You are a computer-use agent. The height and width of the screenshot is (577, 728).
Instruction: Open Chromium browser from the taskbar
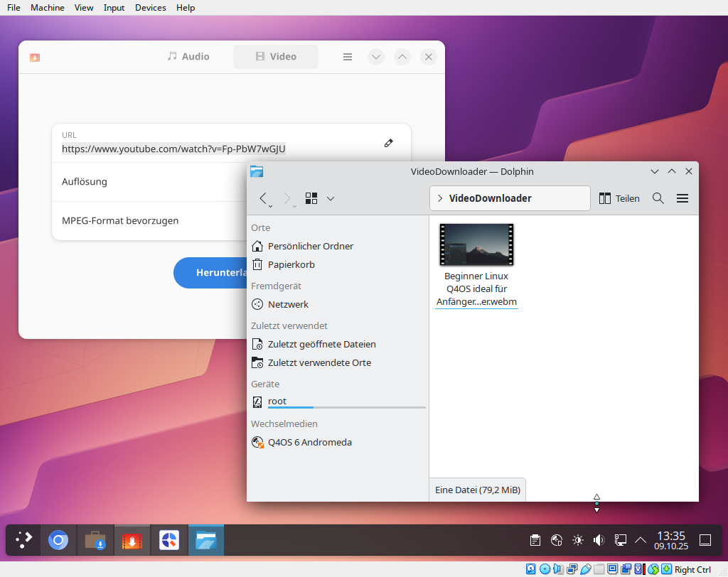click(x=58, y=541)
